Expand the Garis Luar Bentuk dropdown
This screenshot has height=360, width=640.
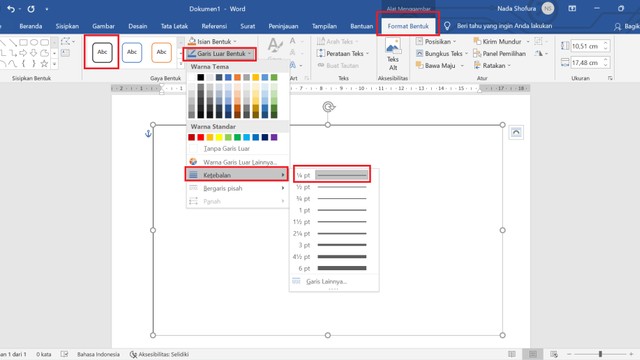pyautogui.click(x=220, y=53)
